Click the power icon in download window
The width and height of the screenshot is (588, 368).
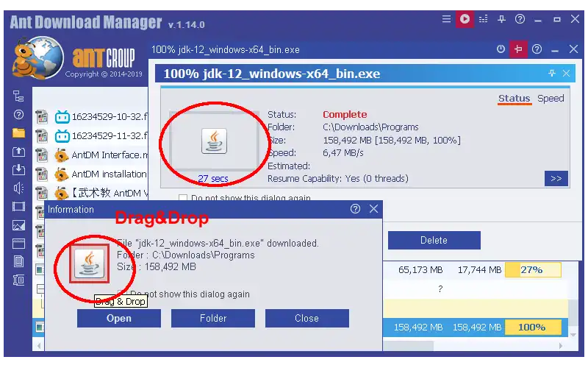click(501, 49)
